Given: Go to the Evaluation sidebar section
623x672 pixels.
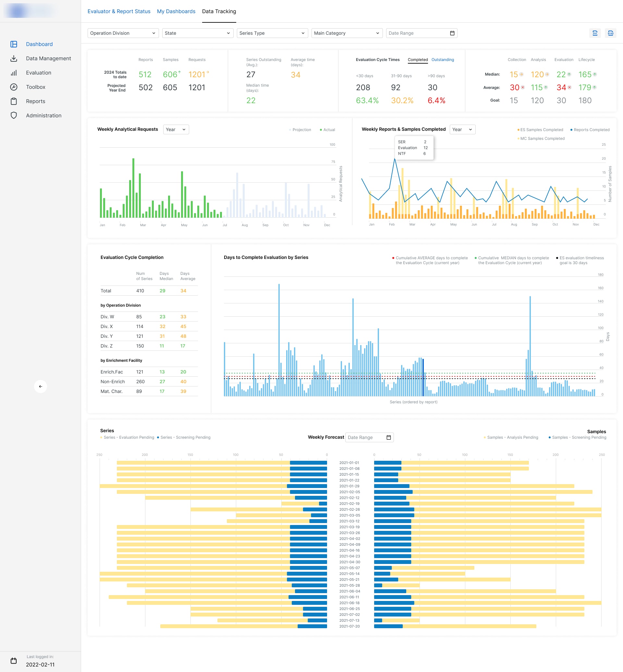Looking at the screenshot, I should tap(38, 73).
